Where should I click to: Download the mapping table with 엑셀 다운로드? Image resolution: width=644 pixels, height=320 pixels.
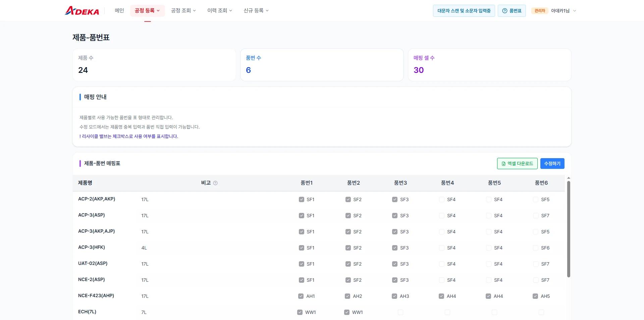(x=517, y=164)
